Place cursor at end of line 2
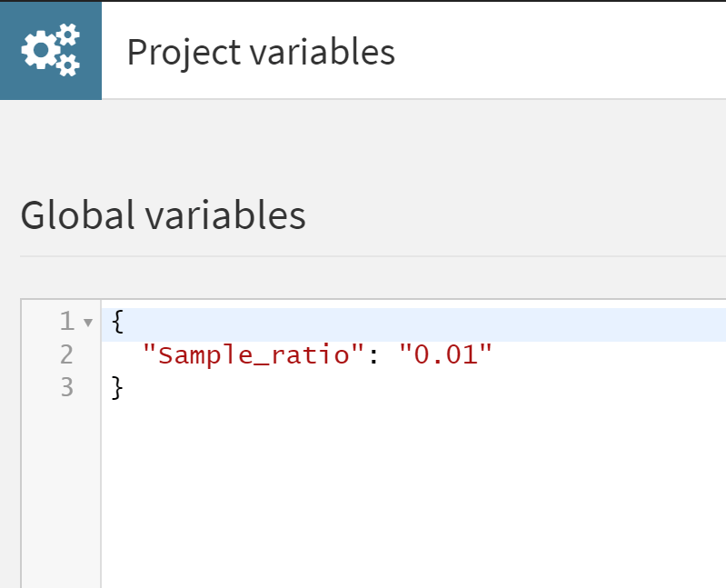 (494, 354)
